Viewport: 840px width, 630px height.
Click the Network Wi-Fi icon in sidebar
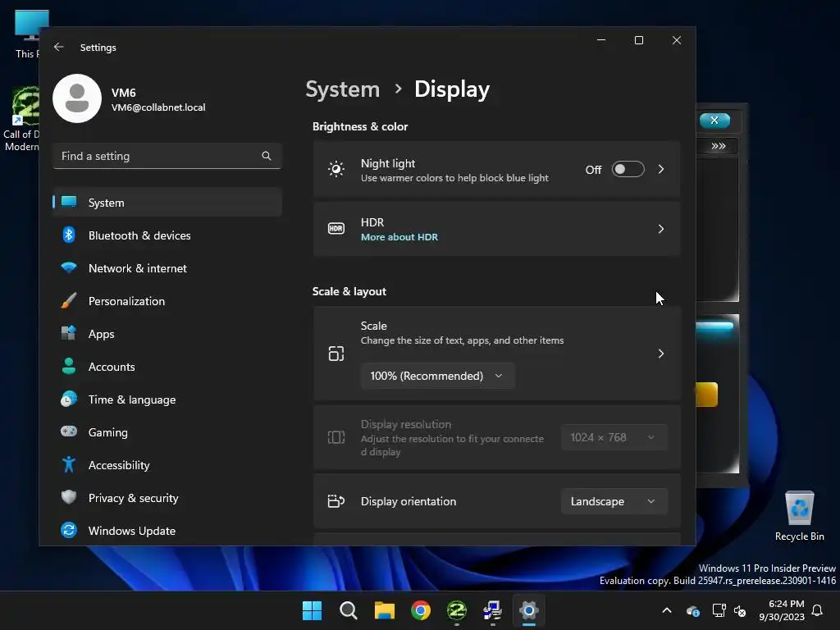tap(69, 268)
